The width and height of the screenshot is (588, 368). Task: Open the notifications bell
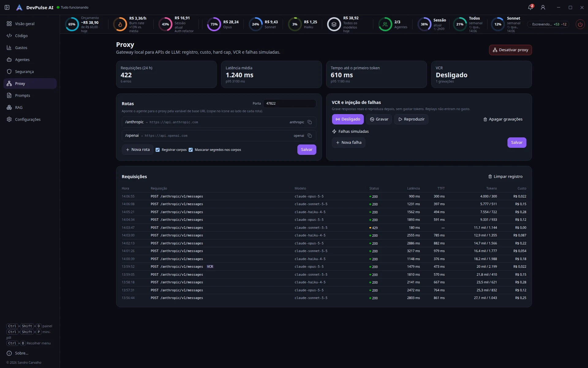(530, 7)
